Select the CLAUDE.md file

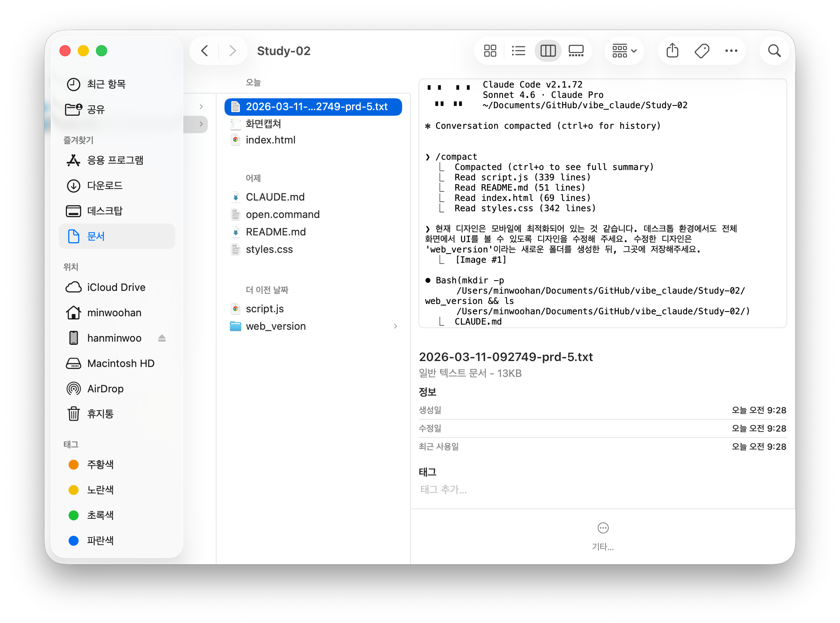tap(275, 197)
